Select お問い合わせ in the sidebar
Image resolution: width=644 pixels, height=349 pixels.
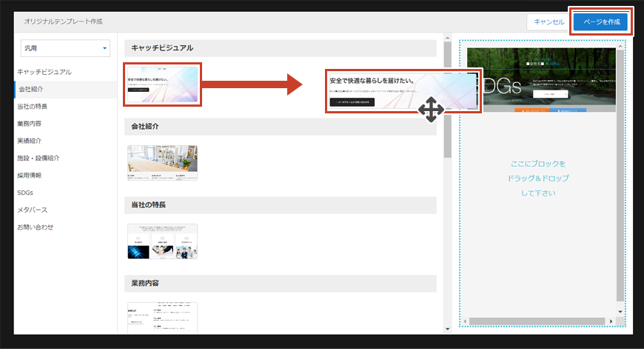click(x=36, y=227)
